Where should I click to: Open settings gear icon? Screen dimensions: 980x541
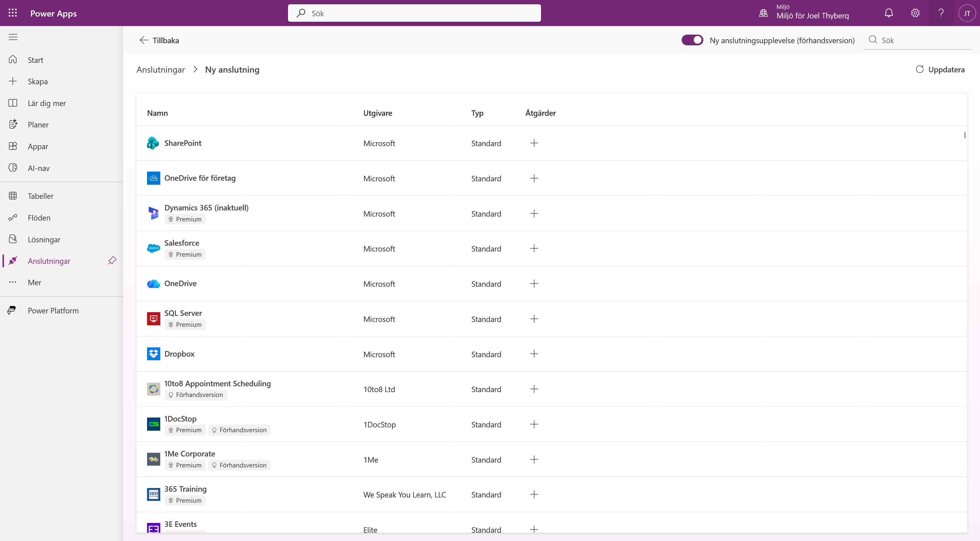[915, 13]
